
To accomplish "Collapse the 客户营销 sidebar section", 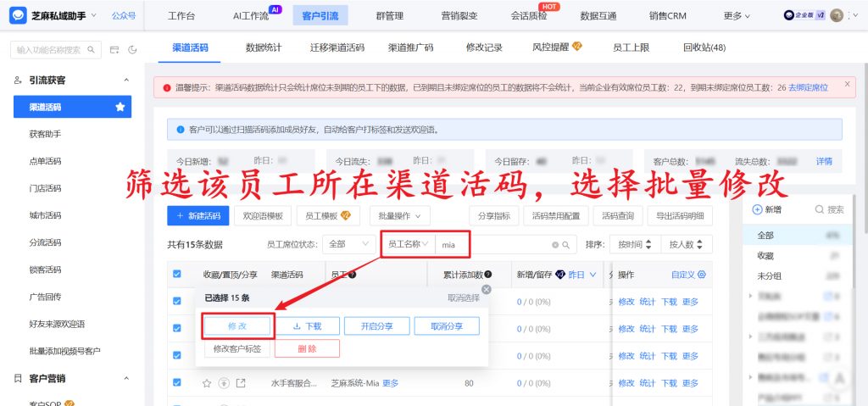I will (126, 379).
